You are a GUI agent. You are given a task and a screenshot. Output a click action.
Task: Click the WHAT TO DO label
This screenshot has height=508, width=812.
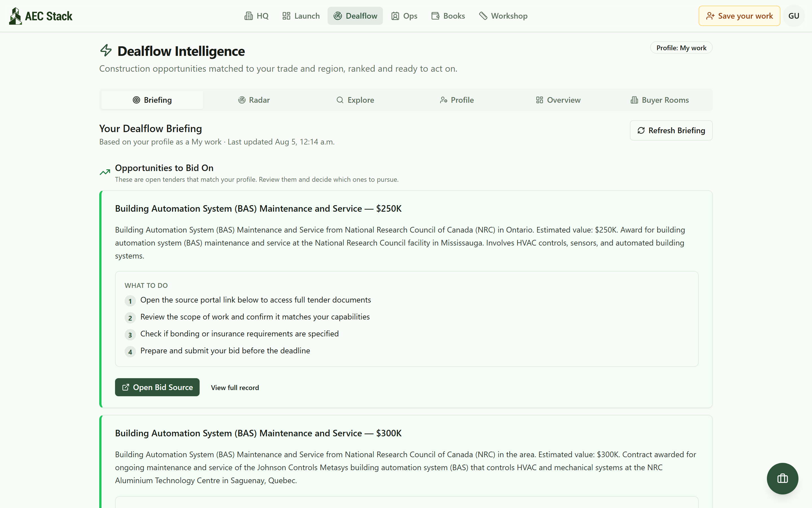coord(146,286)
